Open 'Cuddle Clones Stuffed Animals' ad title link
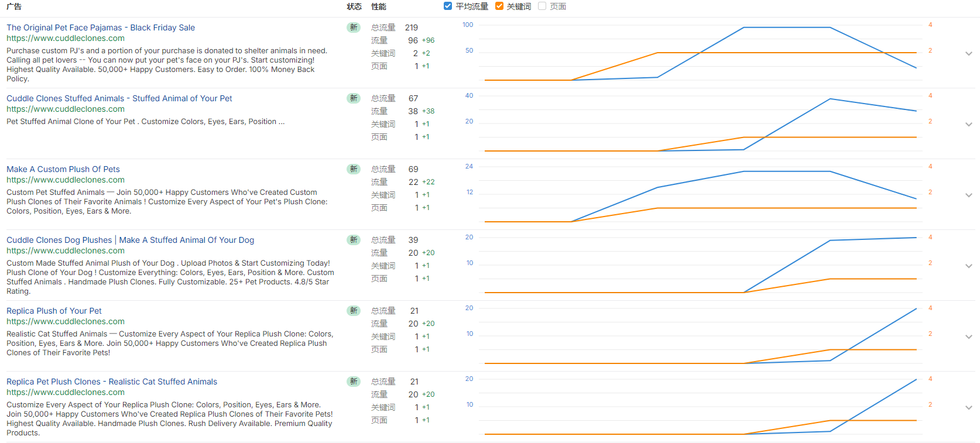 click(x=119, y=98)
